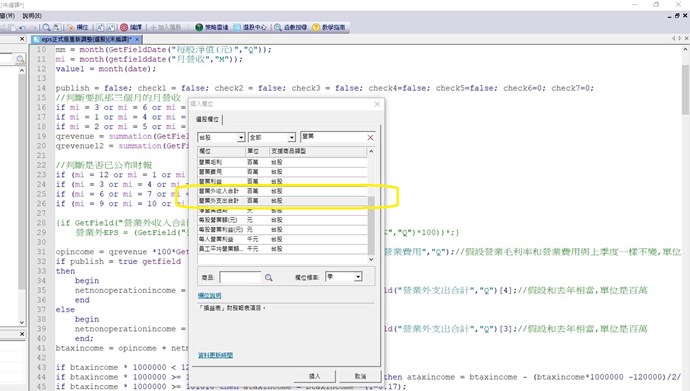
Task: Open 策略雷達 from the toolbar
Action: coord(212,27)
